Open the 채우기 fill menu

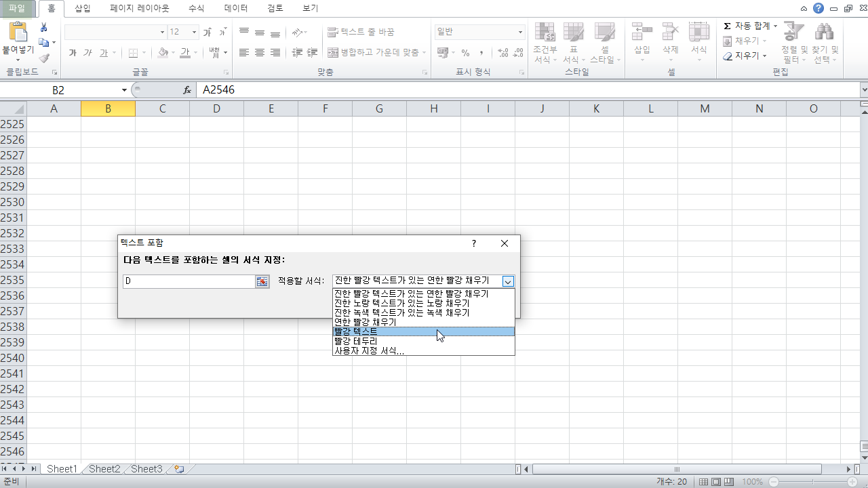(x=745, y=41)
